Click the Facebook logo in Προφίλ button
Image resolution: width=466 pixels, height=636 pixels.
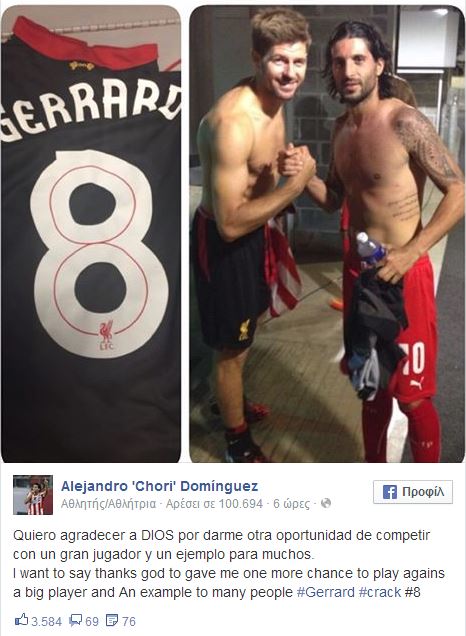389,492
